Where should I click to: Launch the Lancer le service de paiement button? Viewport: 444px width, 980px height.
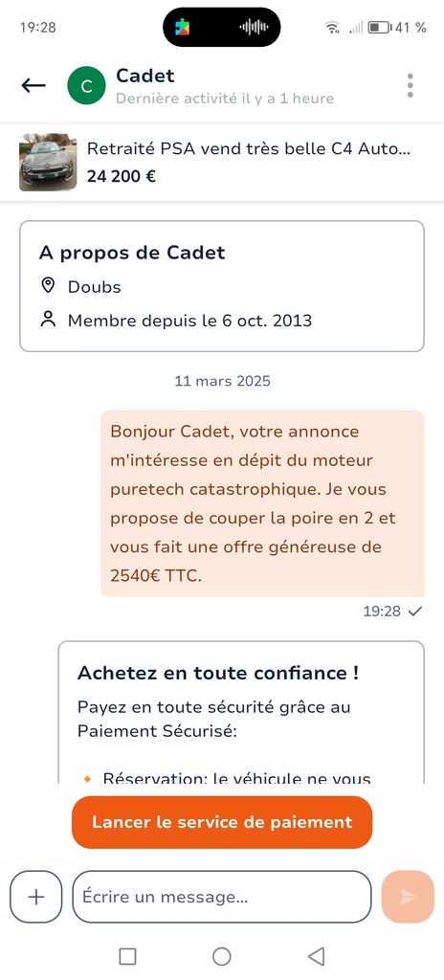pos(222,822)
